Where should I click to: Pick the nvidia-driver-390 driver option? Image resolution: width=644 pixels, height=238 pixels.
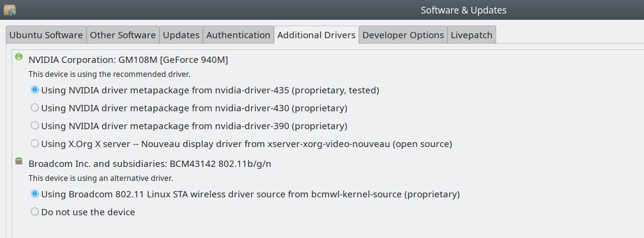tap(35, 126)
